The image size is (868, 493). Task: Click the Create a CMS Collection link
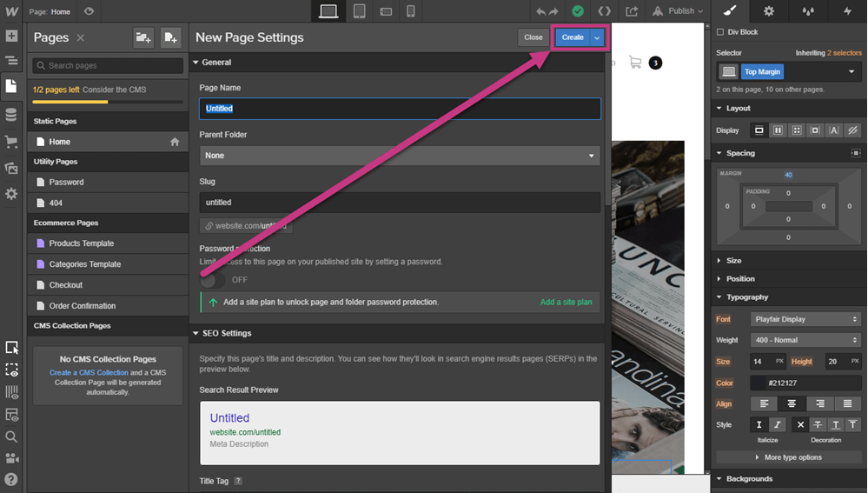(x=89, y=373)
